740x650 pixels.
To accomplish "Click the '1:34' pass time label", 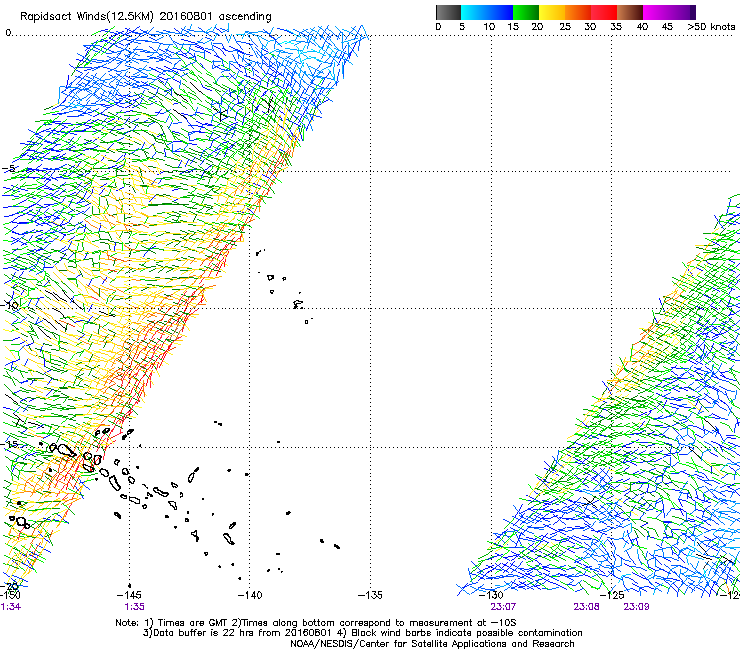I will (x=10, y=607).
